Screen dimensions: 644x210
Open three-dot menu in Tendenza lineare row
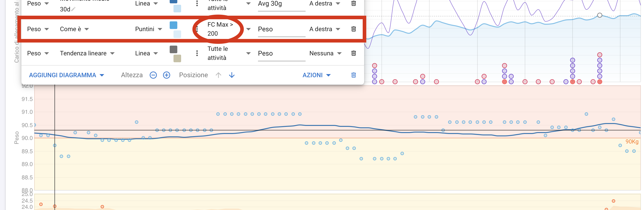point(197,53)
